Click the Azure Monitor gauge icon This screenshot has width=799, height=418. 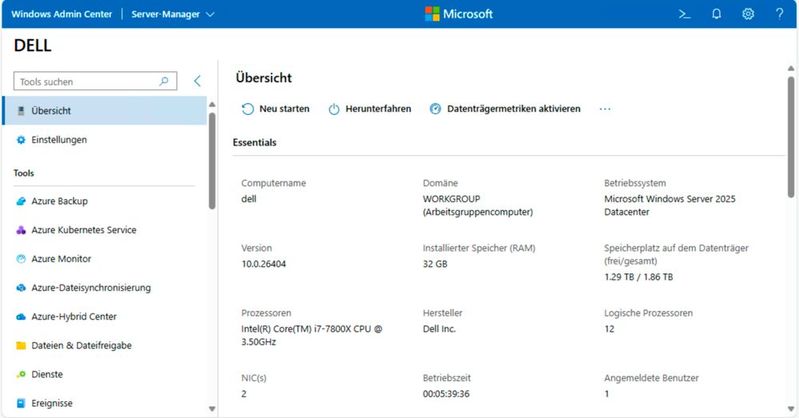pyautogui.click(x=21, y=259)
